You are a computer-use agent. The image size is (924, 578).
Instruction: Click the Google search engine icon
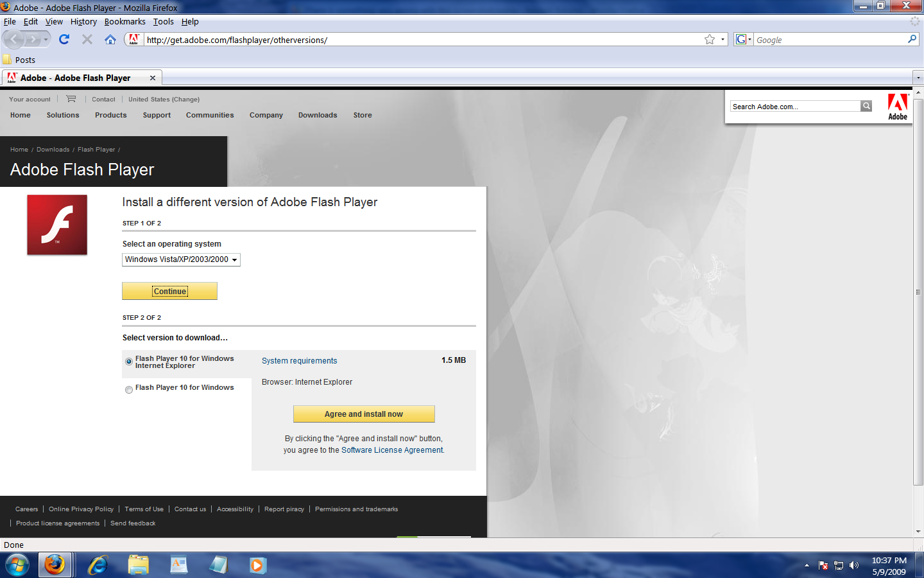[741, 40]
